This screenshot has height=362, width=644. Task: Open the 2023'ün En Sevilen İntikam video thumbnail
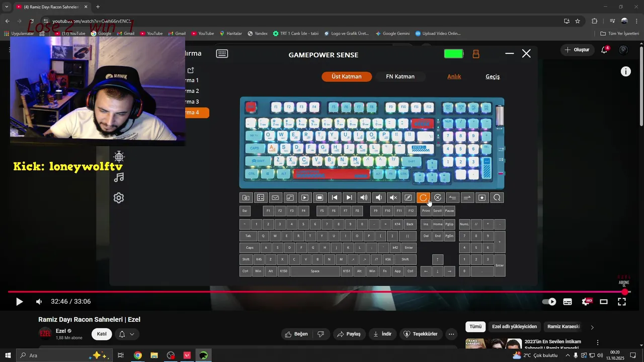(x=493, y=343)
